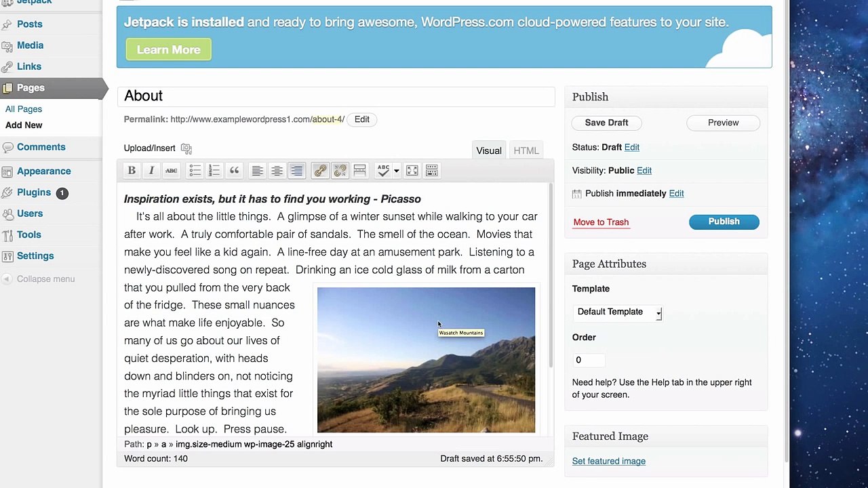Toggle spellchecker ABC icon

click(383, 171)
